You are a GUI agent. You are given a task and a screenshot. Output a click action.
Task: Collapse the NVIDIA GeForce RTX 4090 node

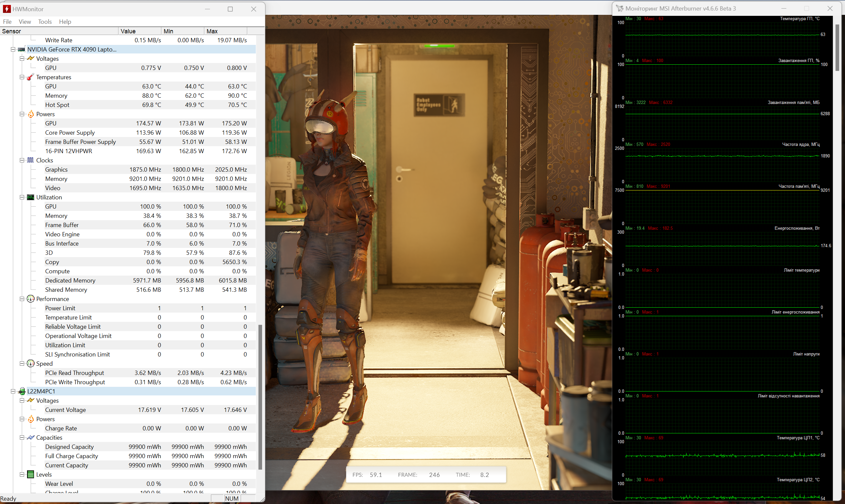tap(13, 49)
